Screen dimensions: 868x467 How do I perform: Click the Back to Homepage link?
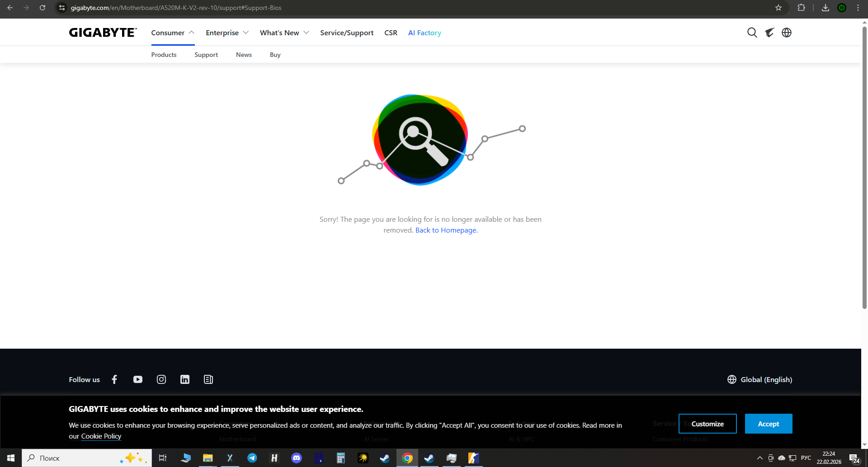tap(446, 230)
